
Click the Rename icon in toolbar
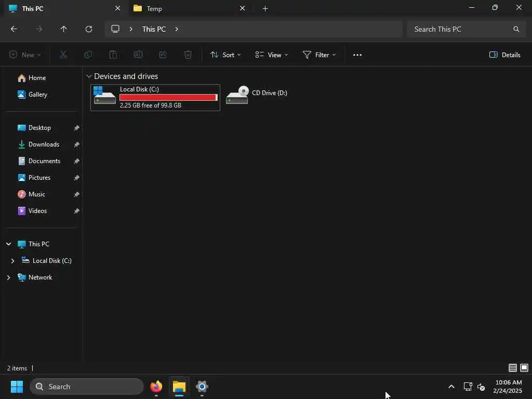click(x=138, y=55)
